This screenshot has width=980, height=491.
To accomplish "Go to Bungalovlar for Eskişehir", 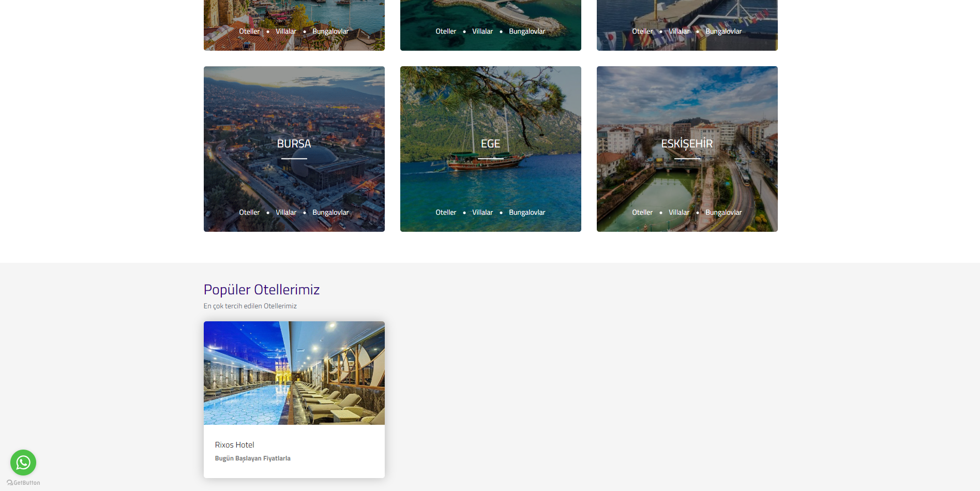I will (x=723, y=213).
